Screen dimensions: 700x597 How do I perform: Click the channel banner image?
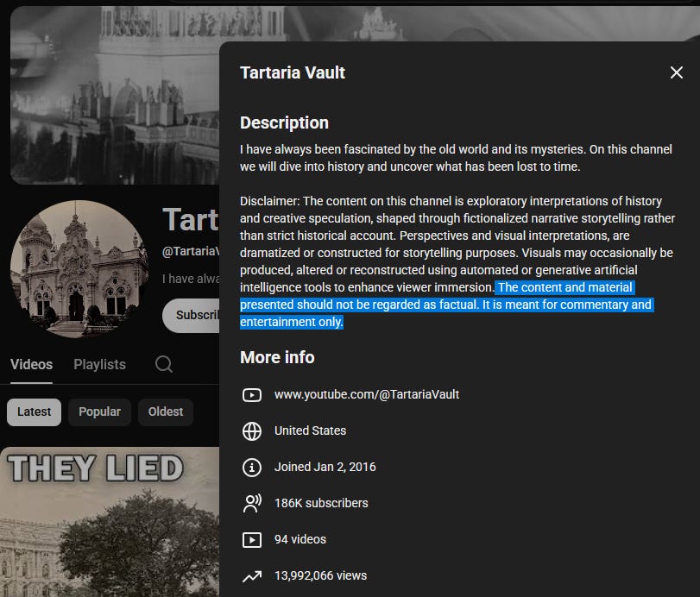click(x=115, y=95)
